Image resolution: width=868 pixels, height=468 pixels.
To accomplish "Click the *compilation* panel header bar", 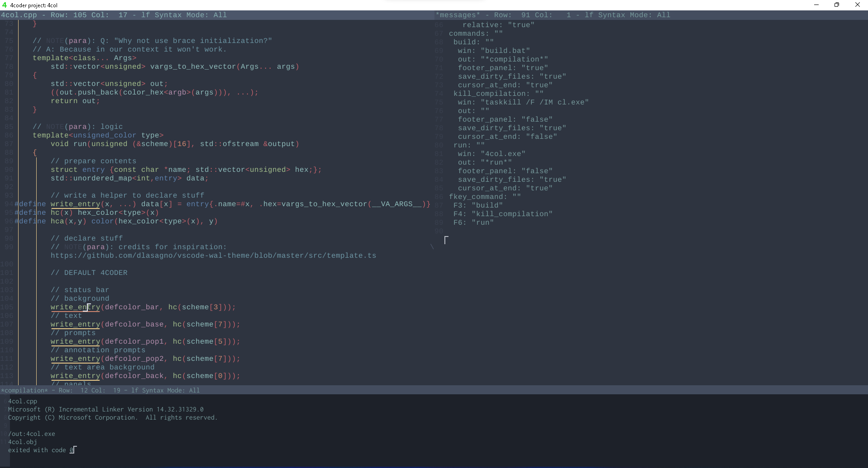I will click(434, 390).
